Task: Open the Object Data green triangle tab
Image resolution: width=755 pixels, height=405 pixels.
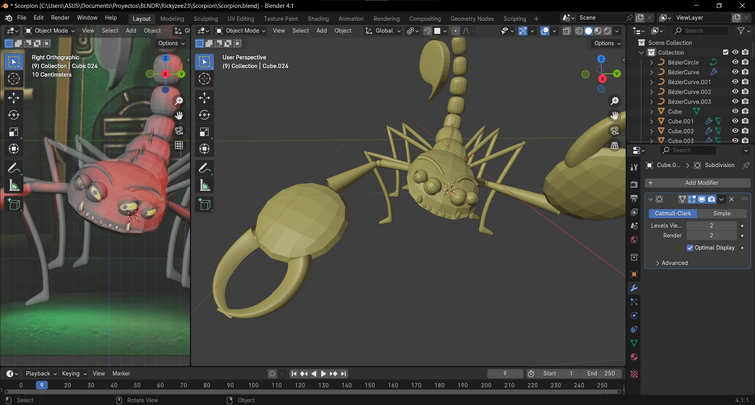Action: (634, 343)
